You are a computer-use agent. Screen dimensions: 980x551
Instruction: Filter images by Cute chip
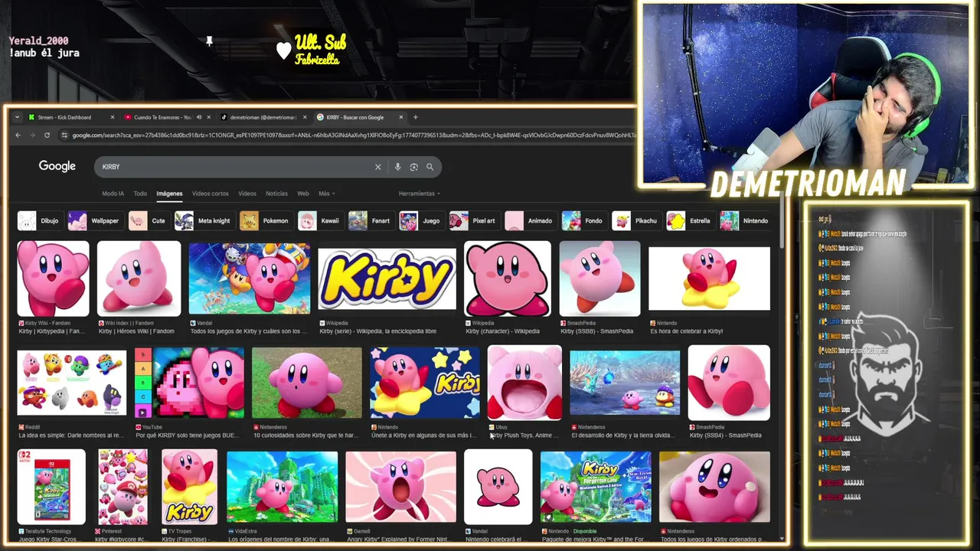pos(148,221)
